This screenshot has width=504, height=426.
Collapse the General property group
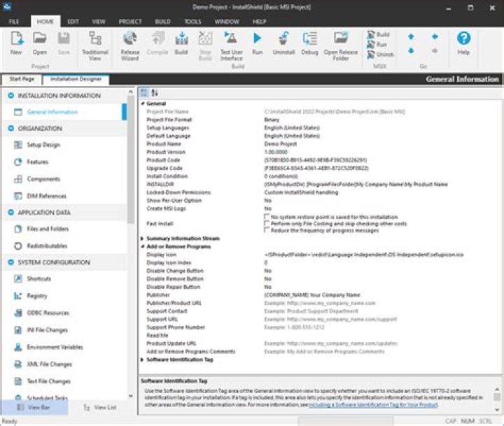coord(142,104)
